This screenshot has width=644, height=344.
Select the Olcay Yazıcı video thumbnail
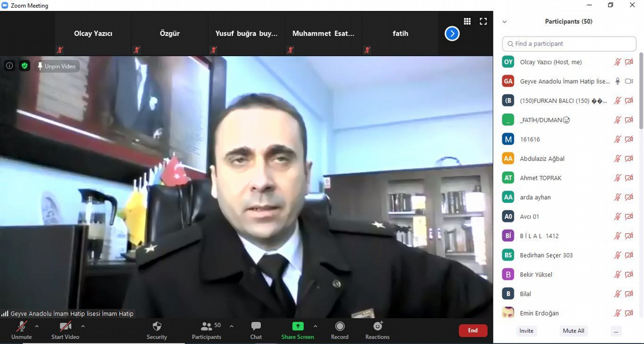[x=93, y=33]
